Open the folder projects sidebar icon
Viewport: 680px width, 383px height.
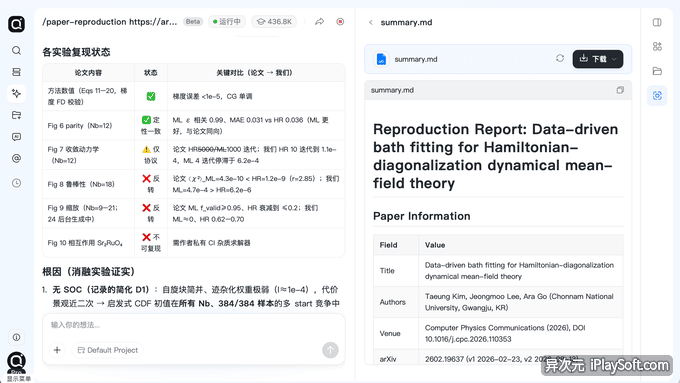tap(16, 115)
